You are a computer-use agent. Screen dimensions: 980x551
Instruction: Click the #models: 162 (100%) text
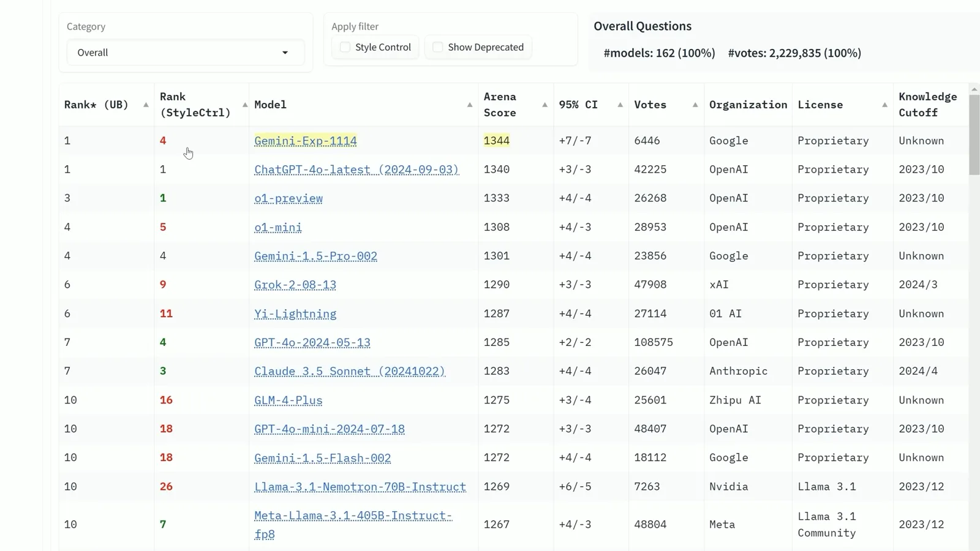[659, 53]
